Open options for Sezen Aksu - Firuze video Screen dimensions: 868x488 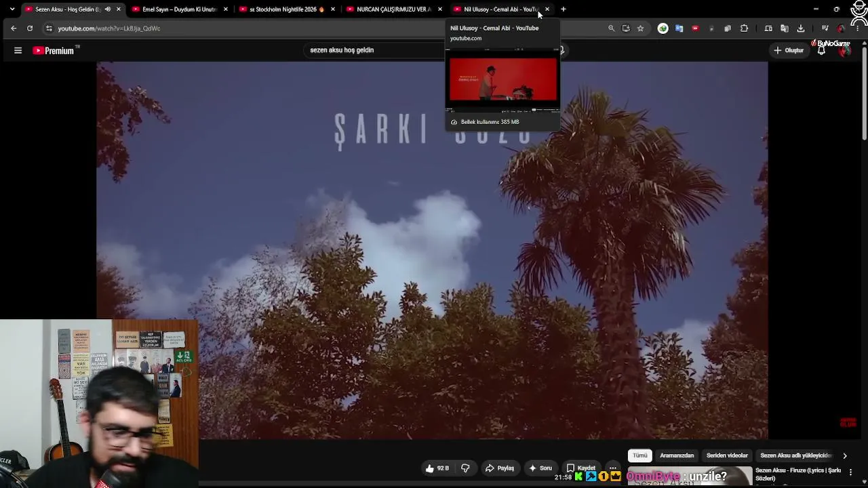(x=850, y=472)
